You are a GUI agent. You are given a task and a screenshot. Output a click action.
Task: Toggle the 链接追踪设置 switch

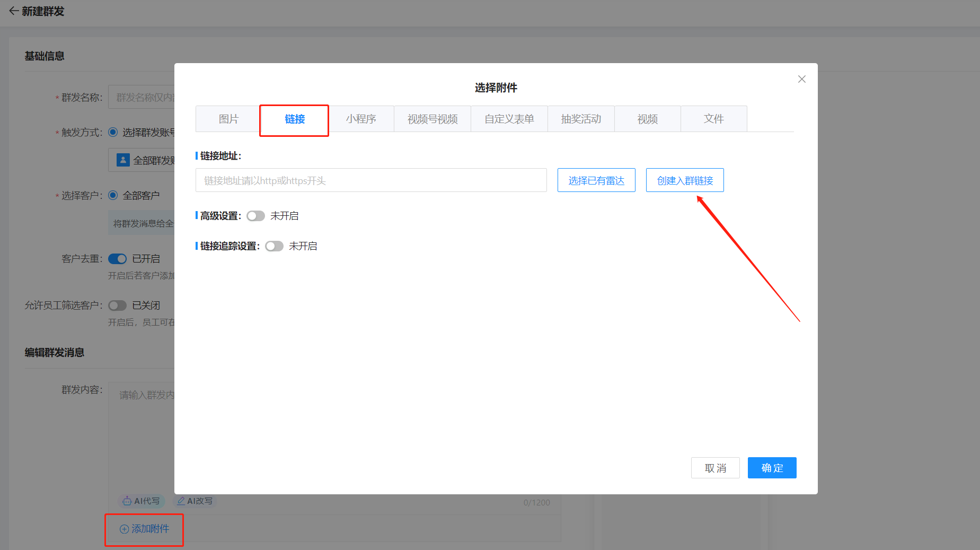coord(274,246)
